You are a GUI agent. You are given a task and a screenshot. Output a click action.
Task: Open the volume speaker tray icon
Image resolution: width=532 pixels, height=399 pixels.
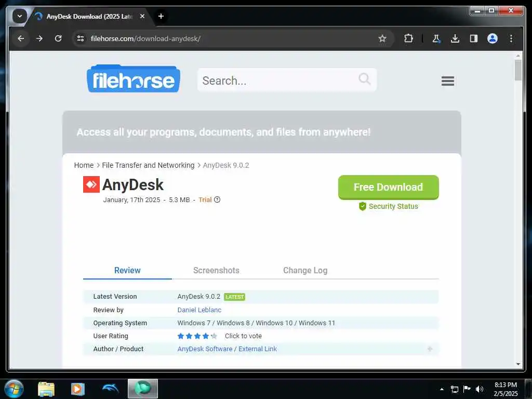coord(479,389)
